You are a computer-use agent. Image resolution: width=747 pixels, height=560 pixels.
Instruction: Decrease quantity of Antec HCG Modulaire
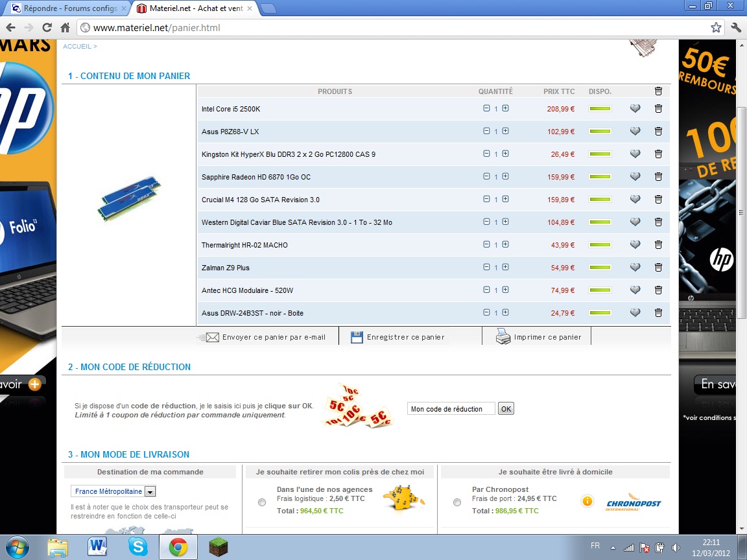pyautogui.click(x=486, y=290)
